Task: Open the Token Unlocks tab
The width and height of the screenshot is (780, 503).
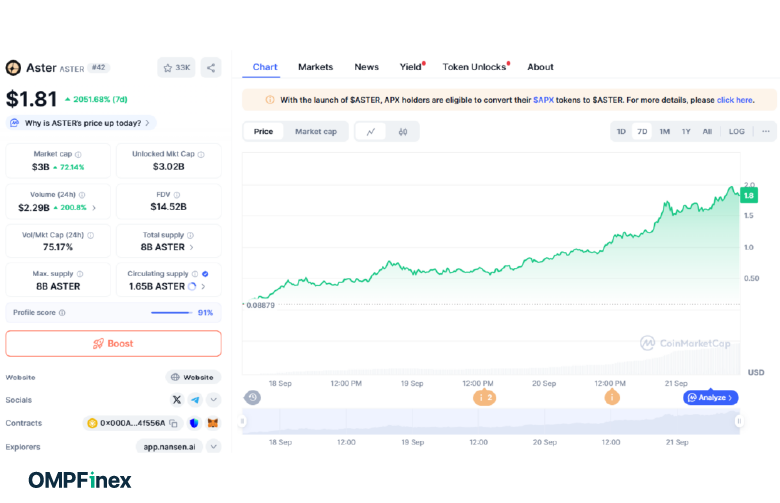Action: 475,67
